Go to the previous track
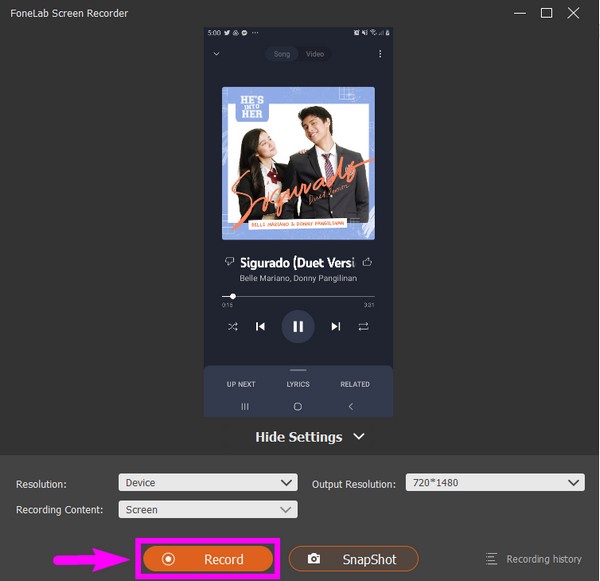This screenshot has height=581, width=600. click(260, 326)
